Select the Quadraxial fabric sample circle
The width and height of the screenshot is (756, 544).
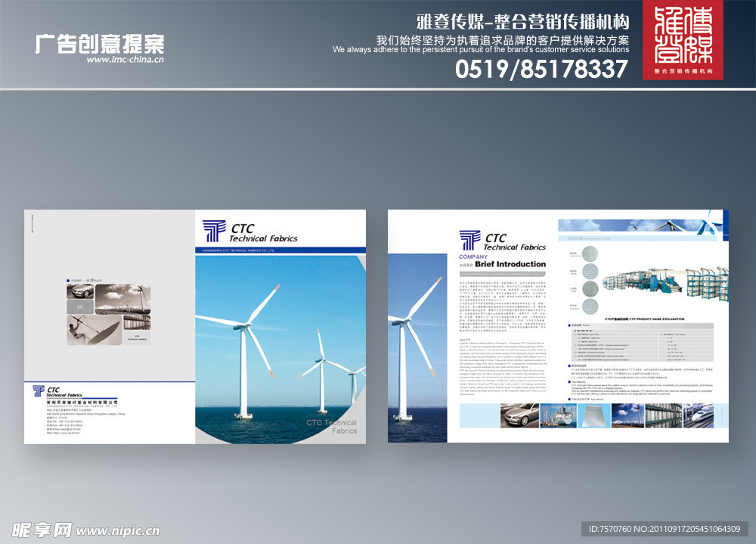click(x=590, y=307)
